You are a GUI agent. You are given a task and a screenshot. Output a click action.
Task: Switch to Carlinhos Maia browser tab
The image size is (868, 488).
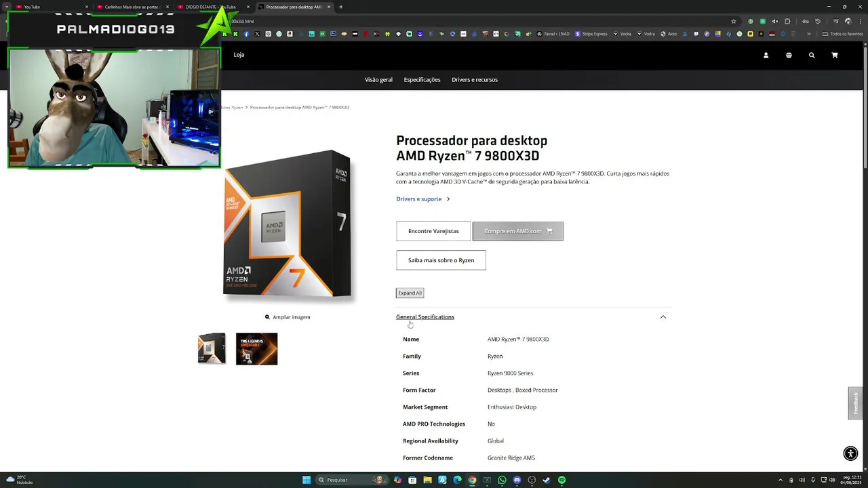coord(132,7)
